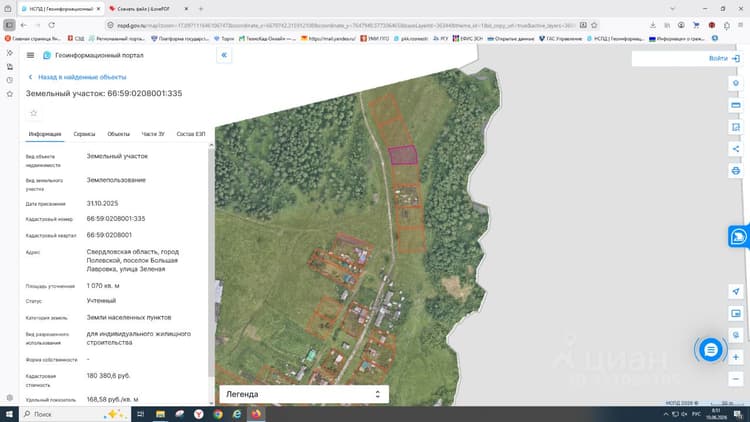Open the area selection map tool

pos(736,127)
